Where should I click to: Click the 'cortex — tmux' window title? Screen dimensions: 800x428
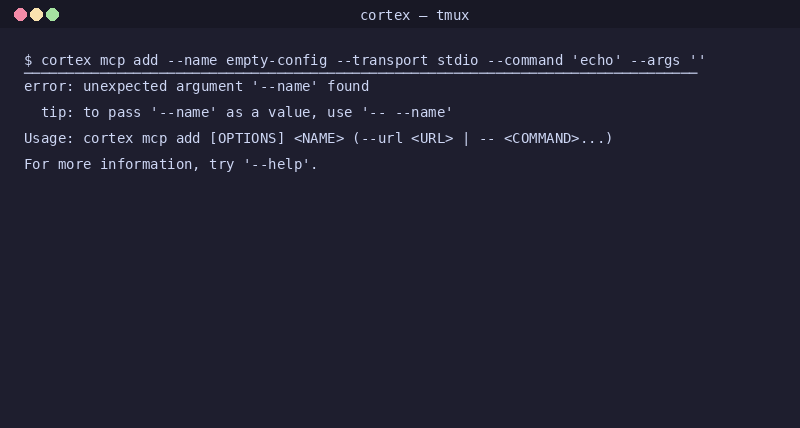point(414,15)
